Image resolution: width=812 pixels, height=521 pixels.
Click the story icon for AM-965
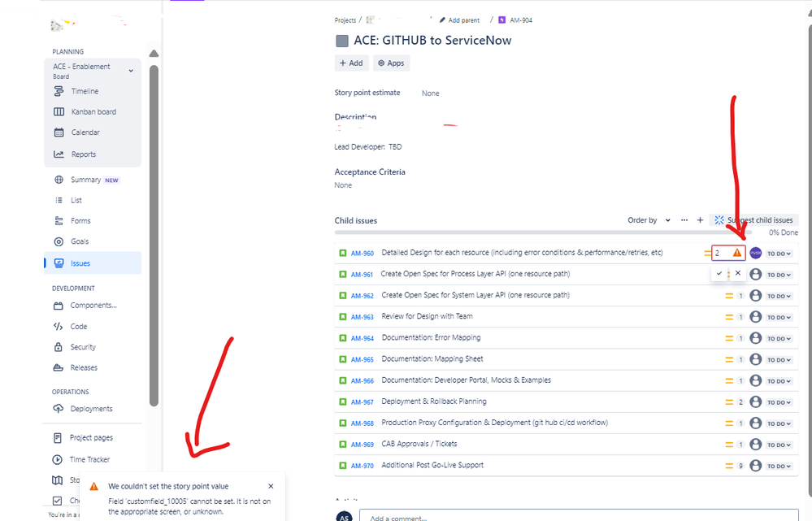coord(343,359)
